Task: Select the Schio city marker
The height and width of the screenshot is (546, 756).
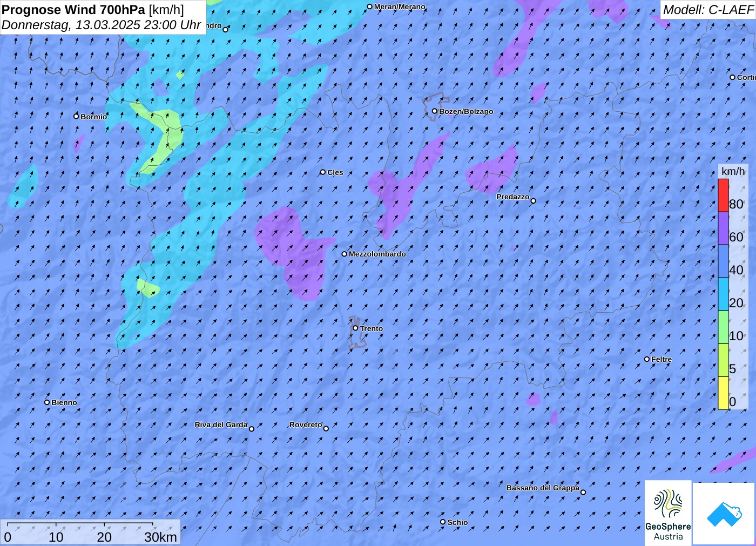Action: (443, 522)
